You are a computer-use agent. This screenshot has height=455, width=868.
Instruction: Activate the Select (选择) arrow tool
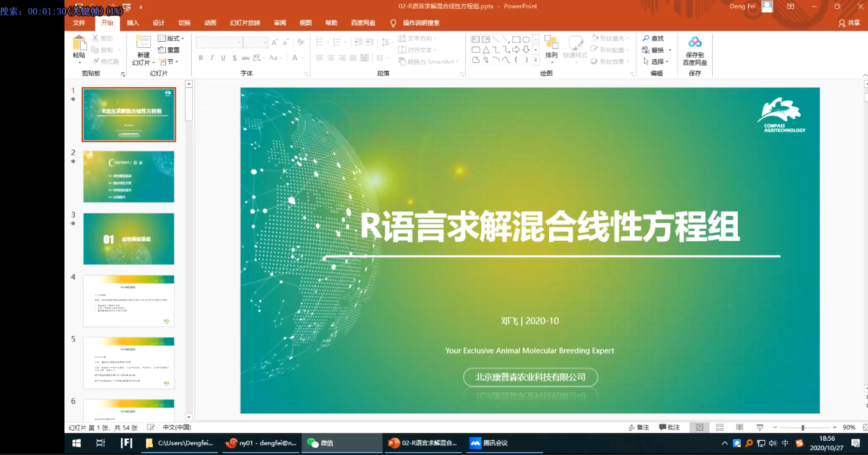[x=655, y=60]
